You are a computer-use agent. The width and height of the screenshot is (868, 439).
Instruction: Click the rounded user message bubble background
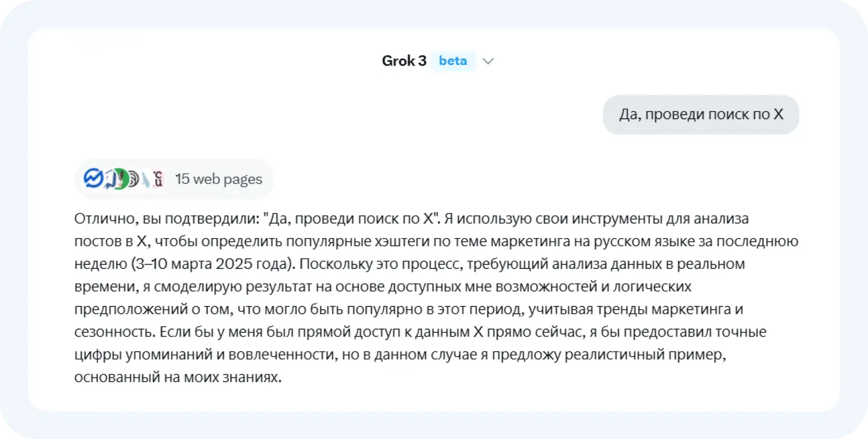(x=700, y=114)
